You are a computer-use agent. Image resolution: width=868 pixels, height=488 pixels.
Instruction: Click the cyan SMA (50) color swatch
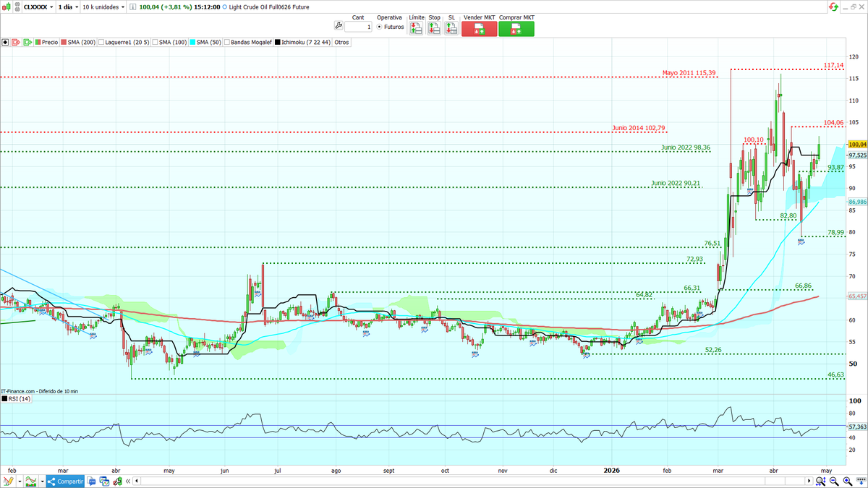192,42
